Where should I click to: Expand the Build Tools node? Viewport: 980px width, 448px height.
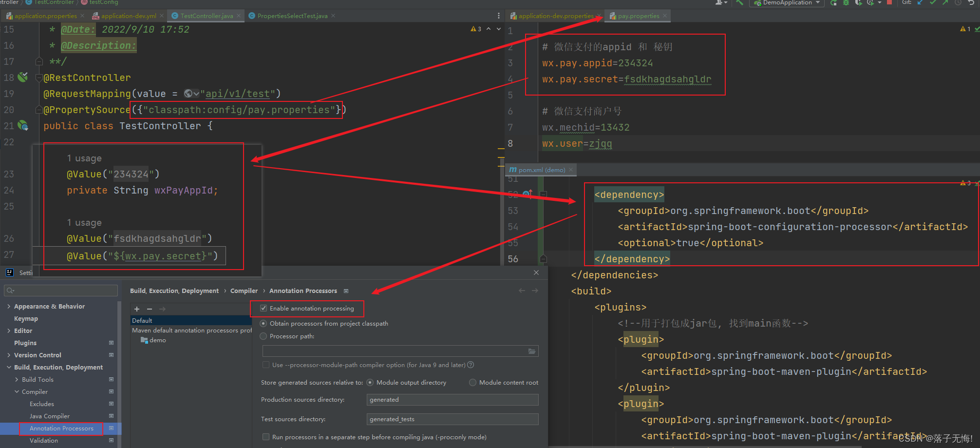pyautogui.click(x=17, y=379)
